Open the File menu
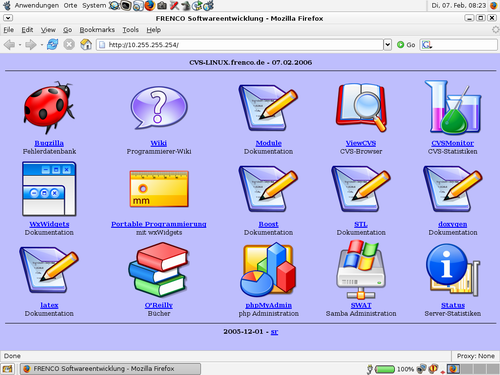The height and width of the screenshot is (375, 500). click(x=9, y=30)
